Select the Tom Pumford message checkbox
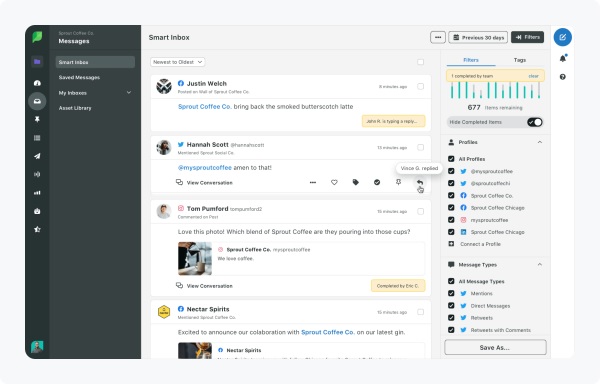The height and width of the screenshot is (384, 606). (420, 211)
